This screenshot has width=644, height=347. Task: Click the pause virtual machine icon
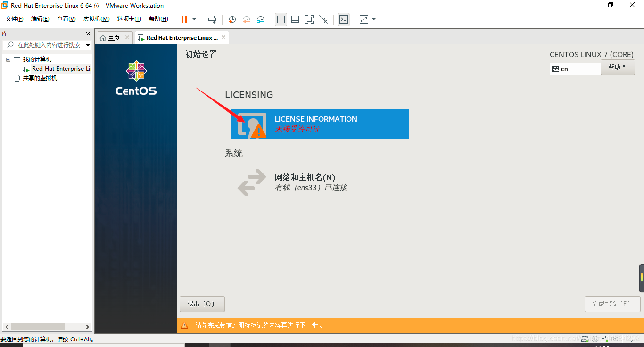coord(184,19)
